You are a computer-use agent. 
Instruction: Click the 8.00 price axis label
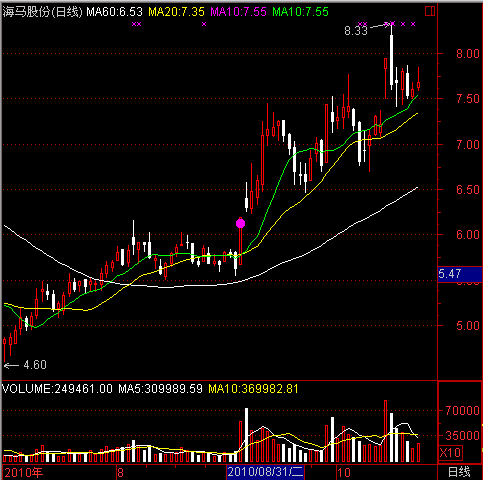pos(468,54)
